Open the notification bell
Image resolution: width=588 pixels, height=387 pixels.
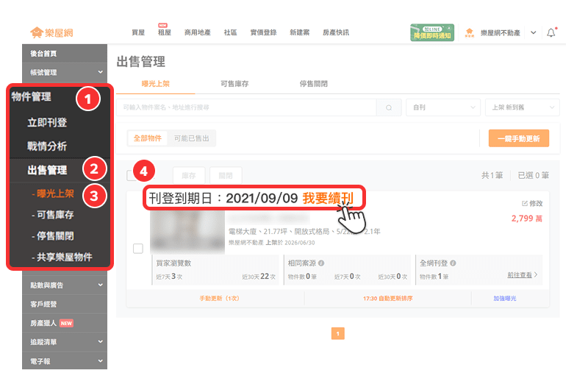point(551,32)
